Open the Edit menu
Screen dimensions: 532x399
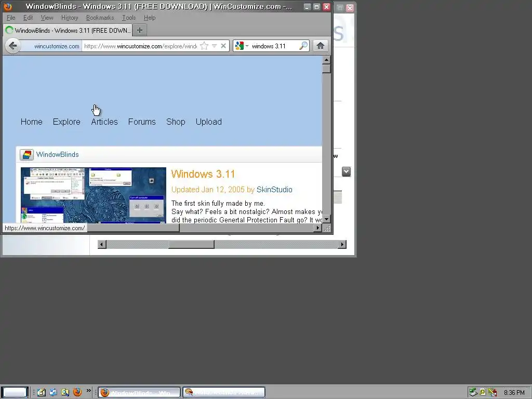click(x=28, y=18)
